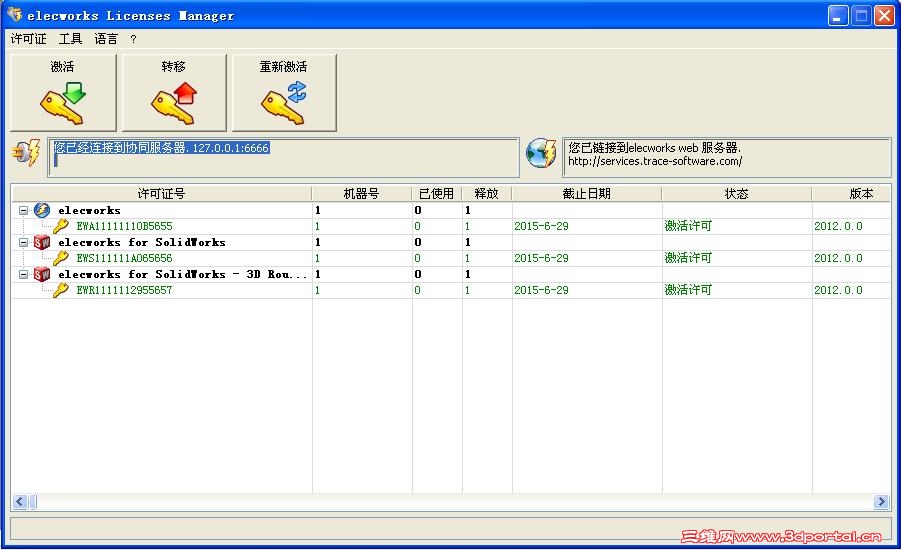This screenshot has width=901, height=550.
Task: Click key icon beside EWA11111110B5655
Action: [x=60, y=226]
